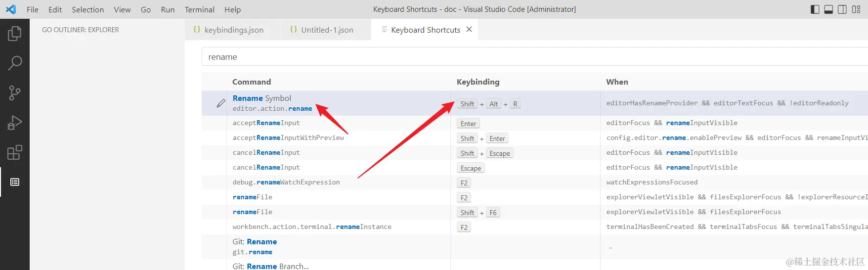868x270 pixels.
Task: Click the VS Code logo icon
Action: (11, 9)
